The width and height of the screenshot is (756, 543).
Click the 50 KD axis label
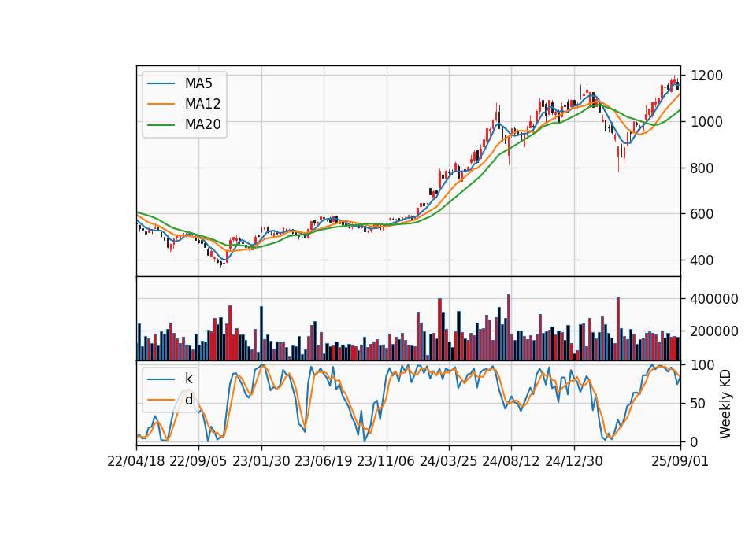[699, 404]
